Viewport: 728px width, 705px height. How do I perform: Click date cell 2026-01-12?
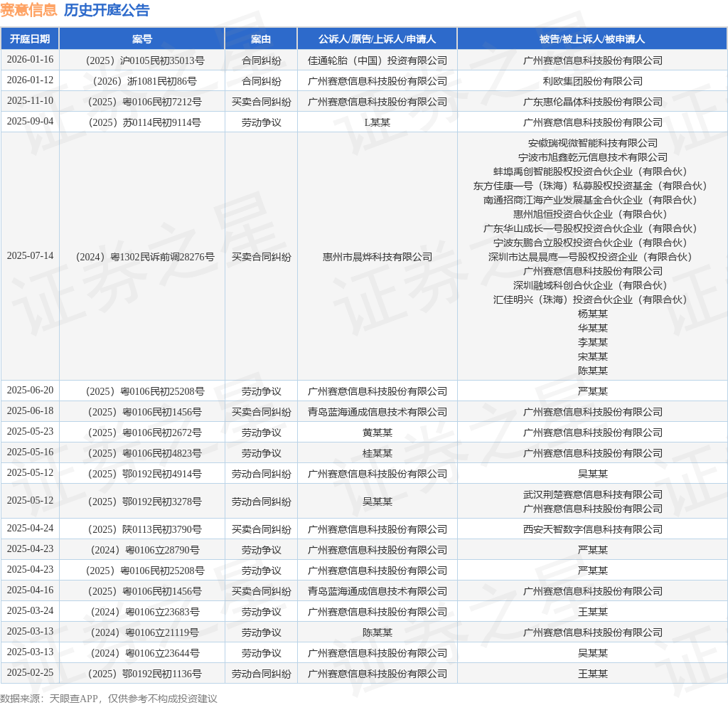(x=30, y=80)
